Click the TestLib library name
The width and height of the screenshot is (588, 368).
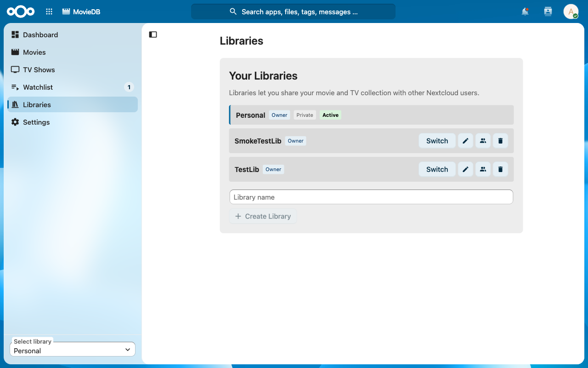[247, 169]
